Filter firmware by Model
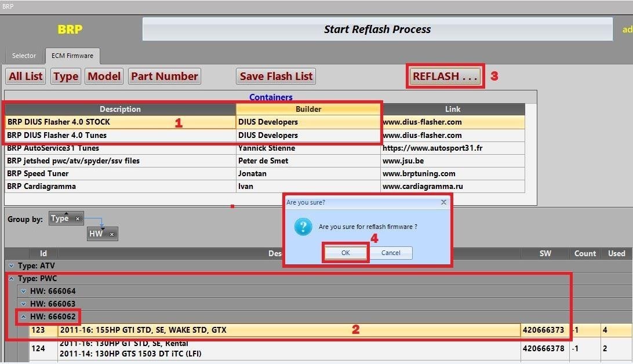633x364 pixels. [x=104, y=76]
